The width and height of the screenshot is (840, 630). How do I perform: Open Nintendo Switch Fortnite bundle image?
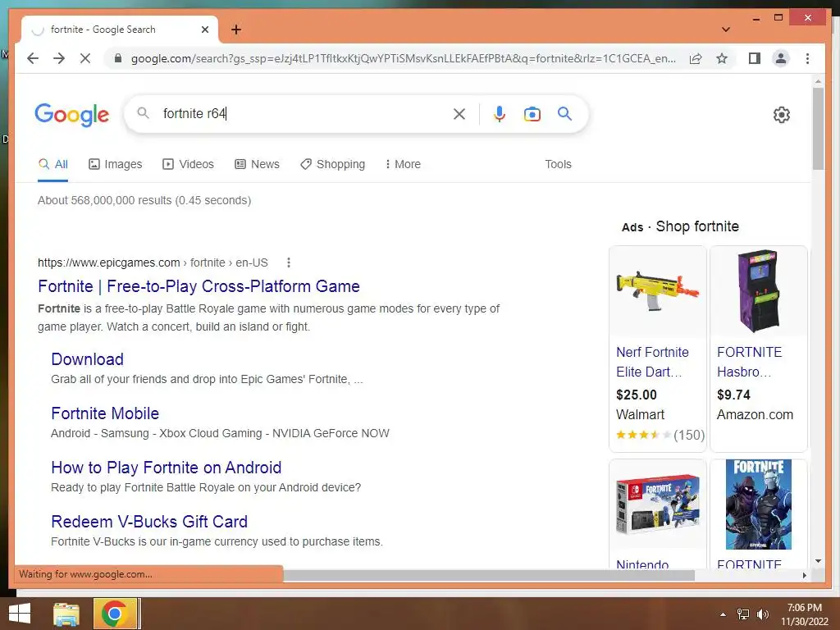657,504
